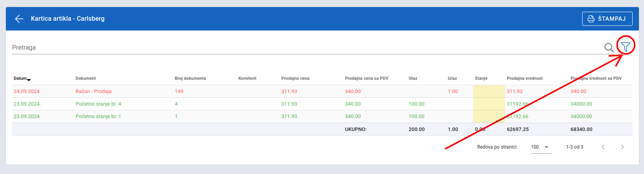The height and width of the screenshot is (174, 644).
Task: Go to the next page arrow
Action: [622, 147]
